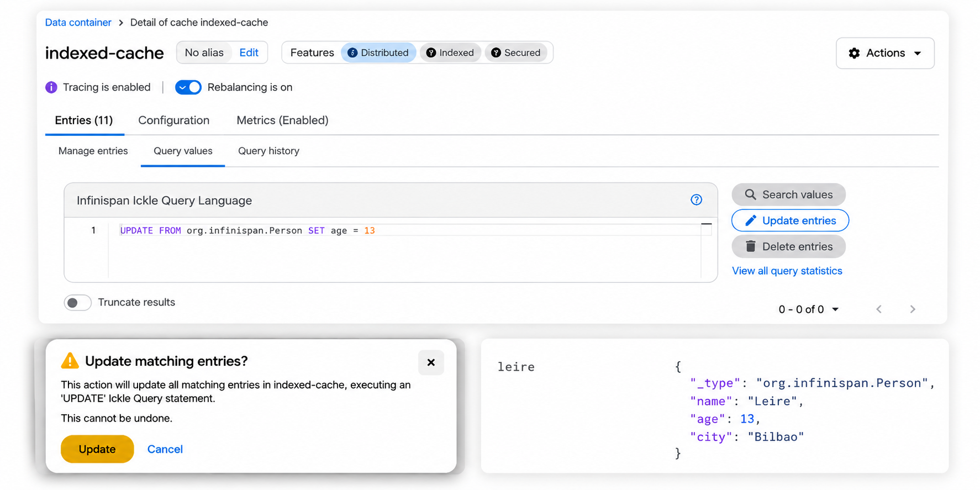Open View all query statistics link
Screen dimensions: 980x490
pos(787,271)
